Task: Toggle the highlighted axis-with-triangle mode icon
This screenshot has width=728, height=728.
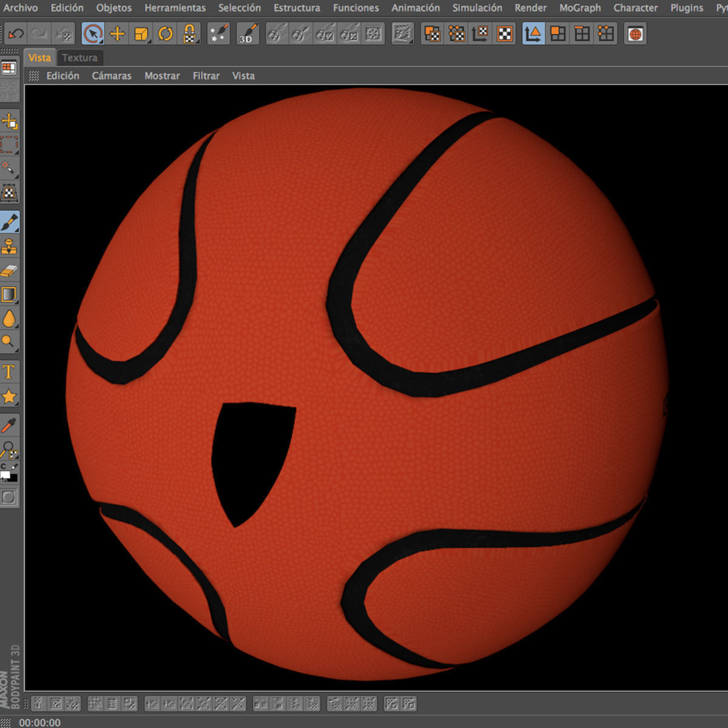Action: pyautogui.click(x=533, y=34)
